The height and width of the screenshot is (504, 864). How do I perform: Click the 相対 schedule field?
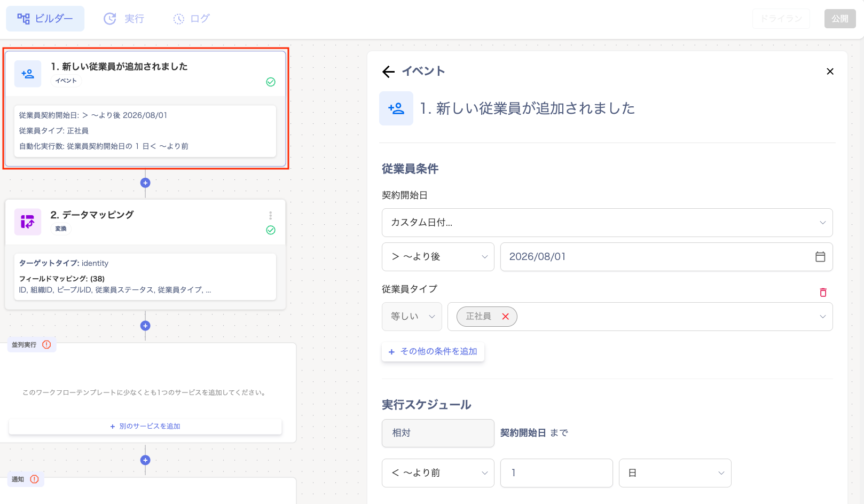[438, 433]
